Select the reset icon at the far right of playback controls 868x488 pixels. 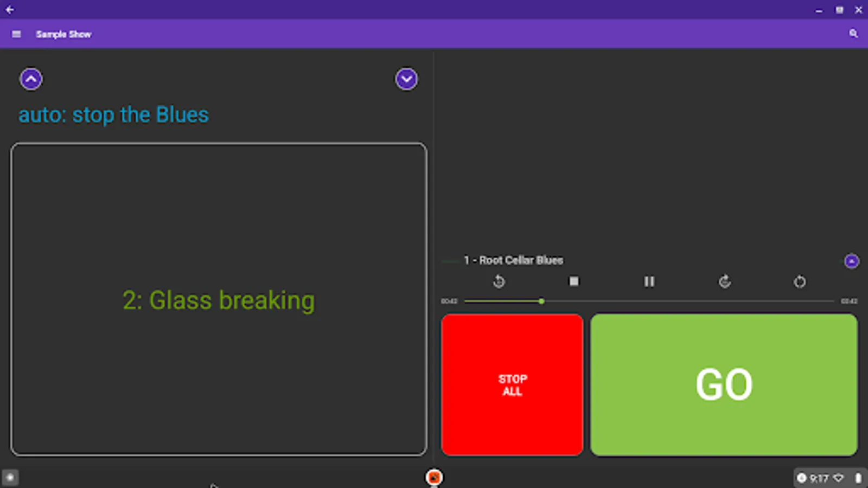(800, 281)
